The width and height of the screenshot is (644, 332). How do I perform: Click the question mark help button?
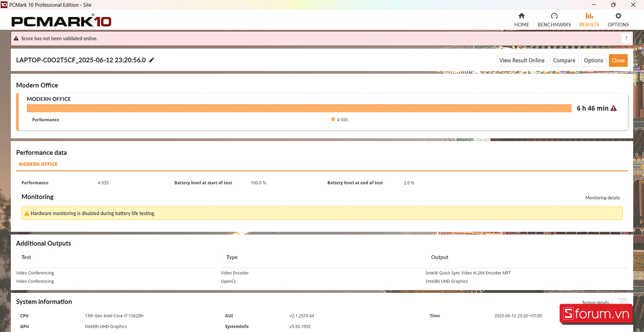click(626, 38)
